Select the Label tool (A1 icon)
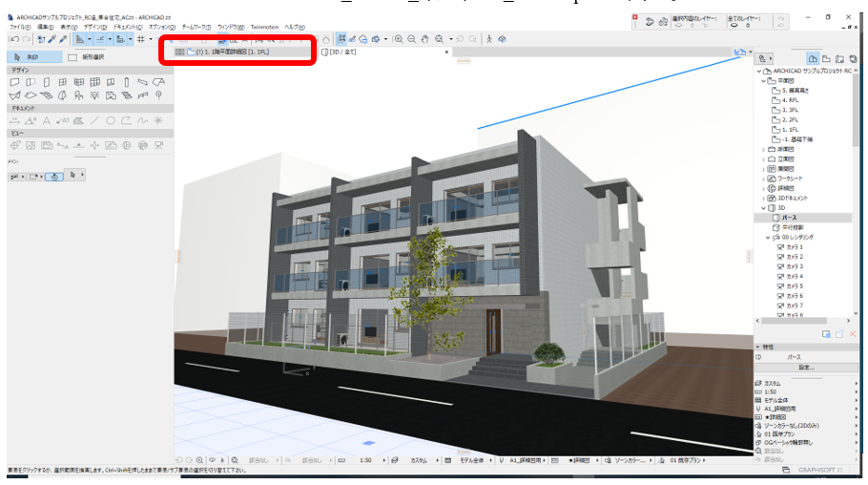Viewport: 868px width, 485px height. 63,120
